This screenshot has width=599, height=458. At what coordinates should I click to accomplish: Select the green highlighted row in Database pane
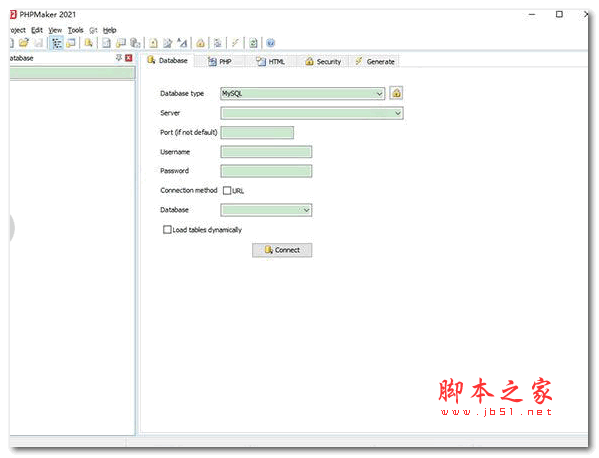tap(72, 73)
